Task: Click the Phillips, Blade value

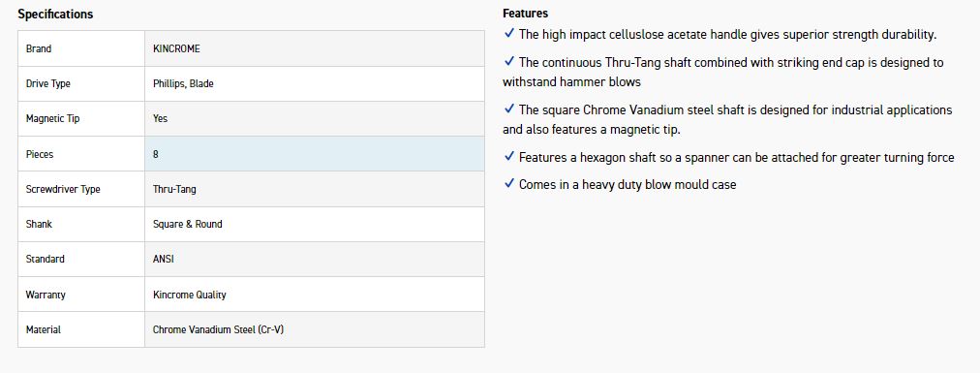Action: point(183,83)
